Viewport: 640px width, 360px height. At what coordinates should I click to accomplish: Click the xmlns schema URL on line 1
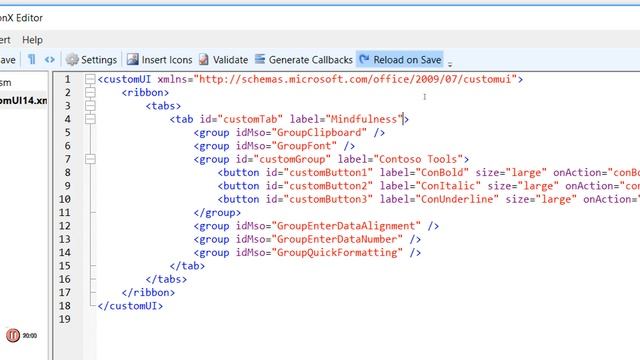355,79
